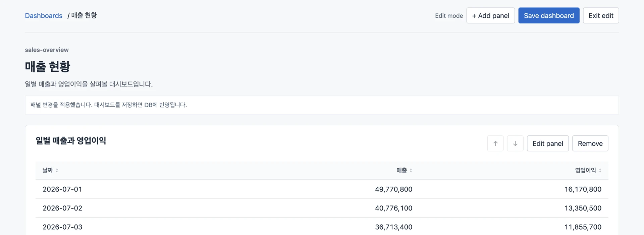Image resolution: width=644 pixels, height=235 pixels.
Task: Click the 49,770,800 sales value
Action: tap(393, 189)
